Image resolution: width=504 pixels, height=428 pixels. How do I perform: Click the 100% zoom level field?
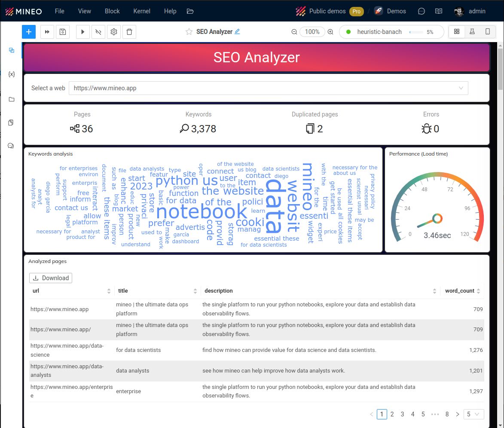[312, 32]
